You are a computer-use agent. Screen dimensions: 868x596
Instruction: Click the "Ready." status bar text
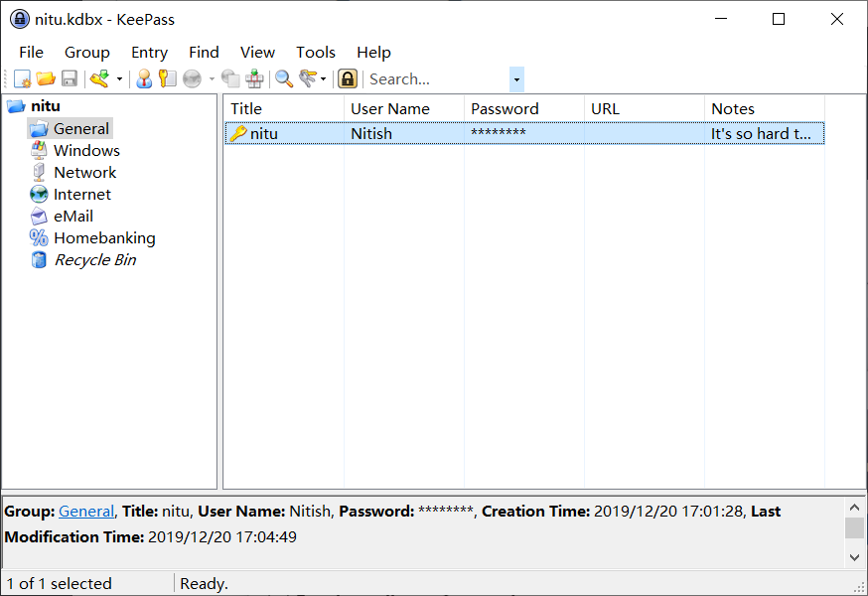pos(204,583)
